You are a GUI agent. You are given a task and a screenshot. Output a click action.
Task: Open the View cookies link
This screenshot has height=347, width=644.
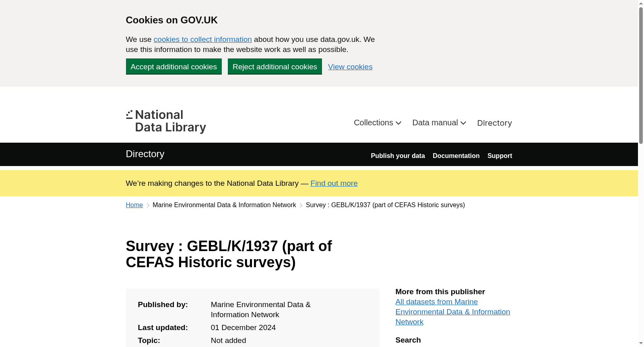tap(350, 67)
